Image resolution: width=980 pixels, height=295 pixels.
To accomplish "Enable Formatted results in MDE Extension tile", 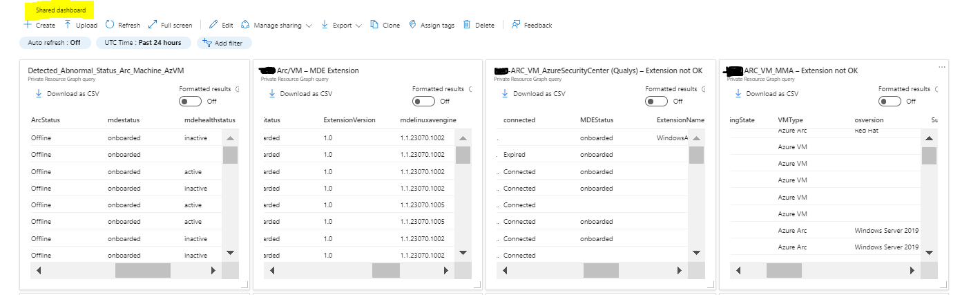I will [423, 101].
